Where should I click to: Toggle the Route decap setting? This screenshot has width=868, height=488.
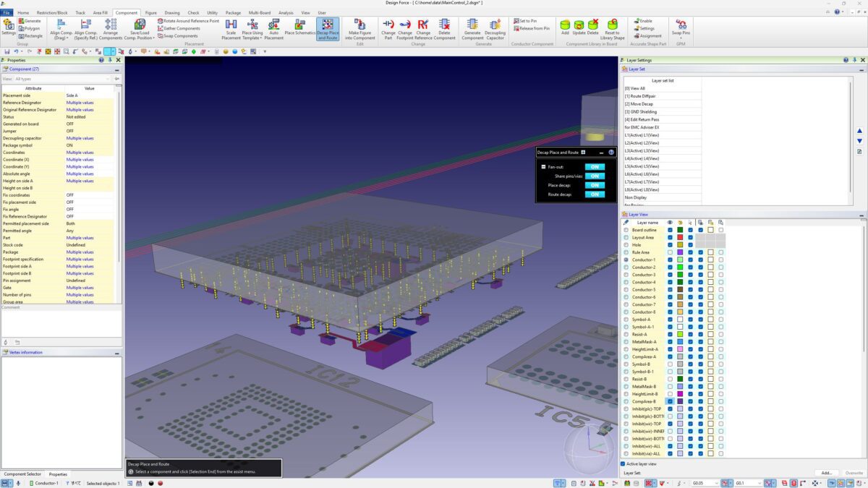[x=594, y=194]
